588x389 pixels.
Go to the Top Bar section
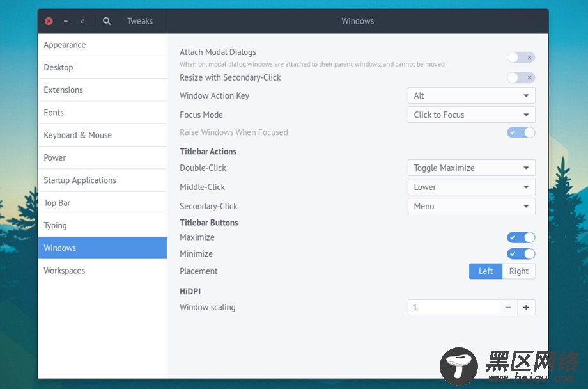102,203
